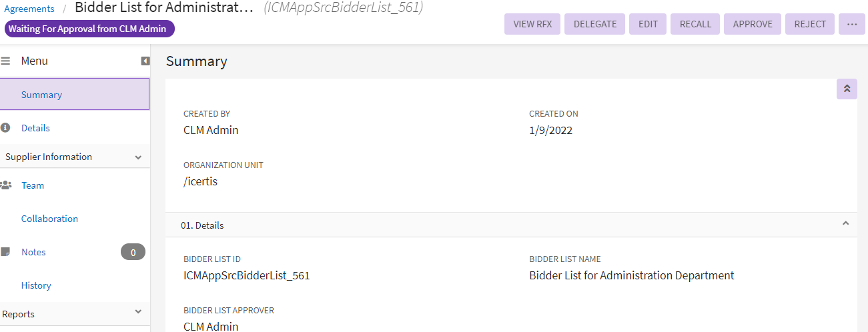Open the History menu item
The image size is (868, 332).
click(x=36, y=285)
